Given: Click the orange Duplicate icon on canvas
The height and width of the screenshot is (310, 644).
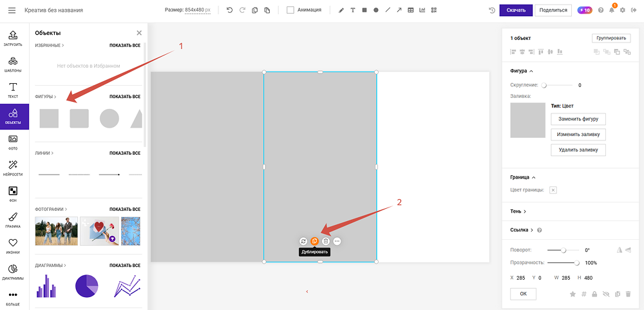Looking at the screenshot, I should (x=315, y=241).
